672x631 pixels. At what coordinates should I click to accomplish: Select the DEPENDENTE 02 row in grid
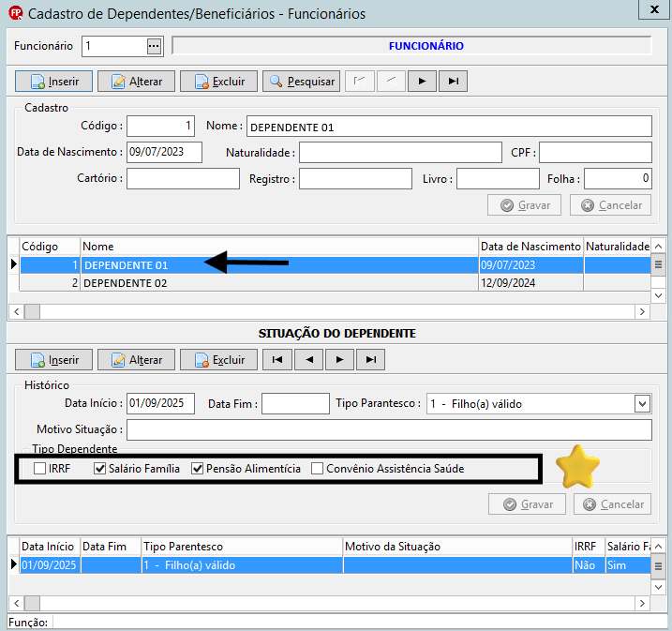tap(336, 283)
